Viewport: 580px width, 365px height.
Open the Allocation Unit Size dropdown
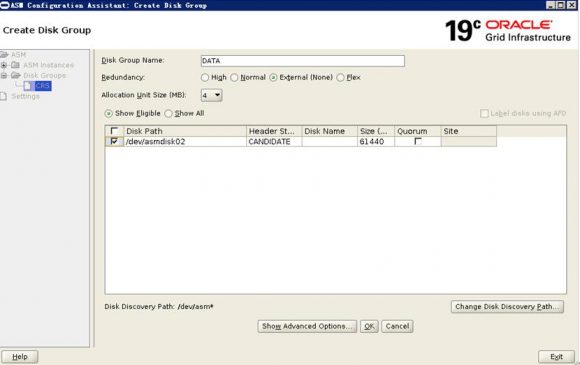point(211,95)
